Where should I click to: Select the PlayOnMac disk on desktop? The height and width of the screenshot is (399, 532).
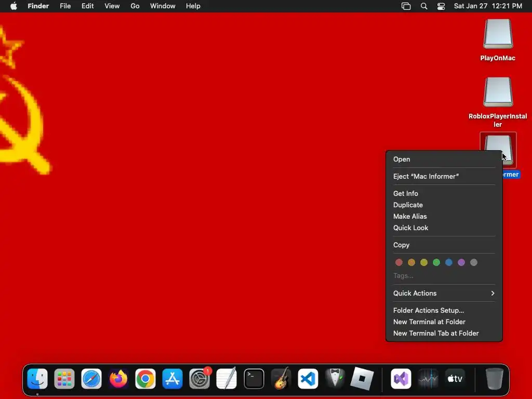(498, 34)
